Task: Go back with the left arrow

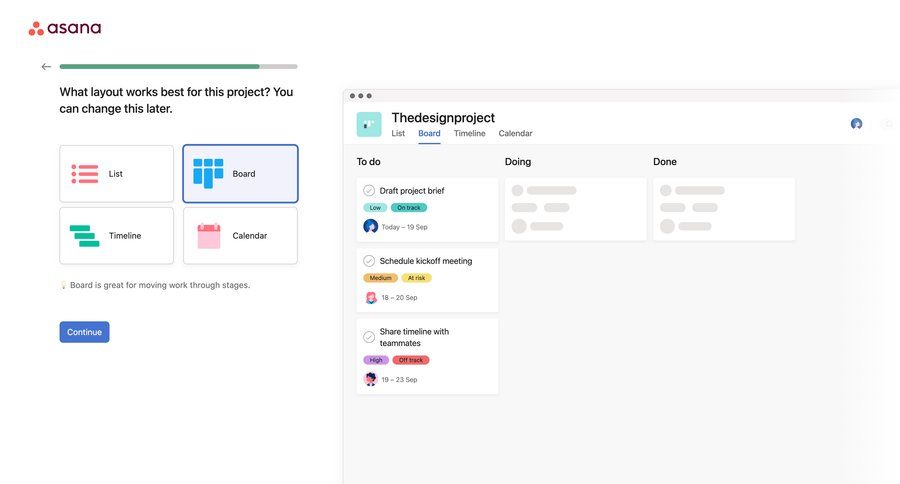Action: pos(46,67)
